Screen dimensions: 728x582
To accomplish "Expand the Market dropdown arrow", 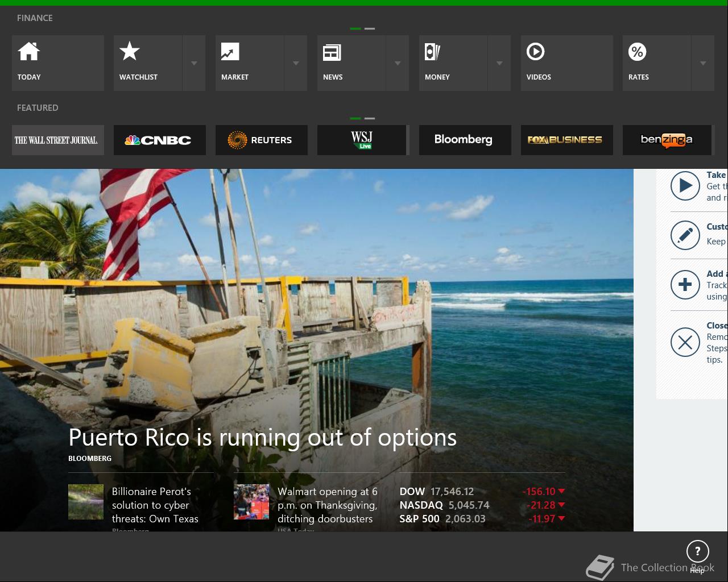I will click(296, 63).
